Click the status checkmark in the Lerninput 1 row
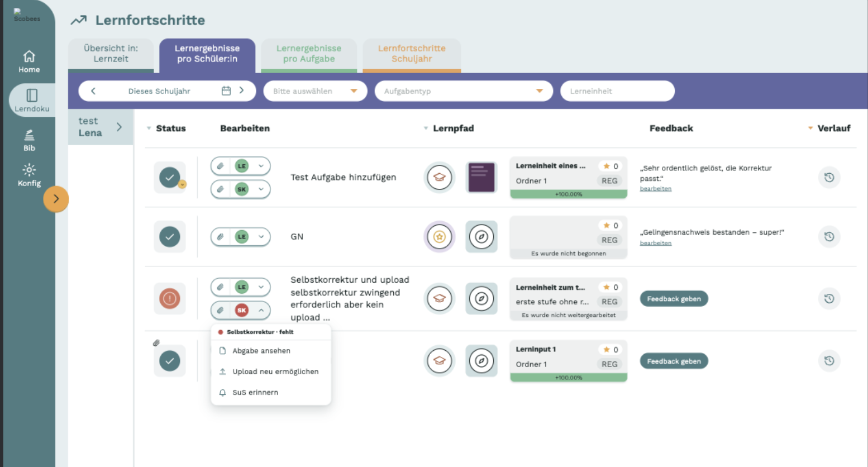Viewport: 868px width, 467px height. point(170,361)
